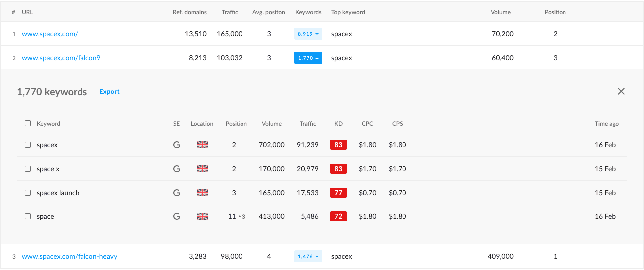Click the SE column header
The height and width of the screenshot is (270, 644).
176,124
